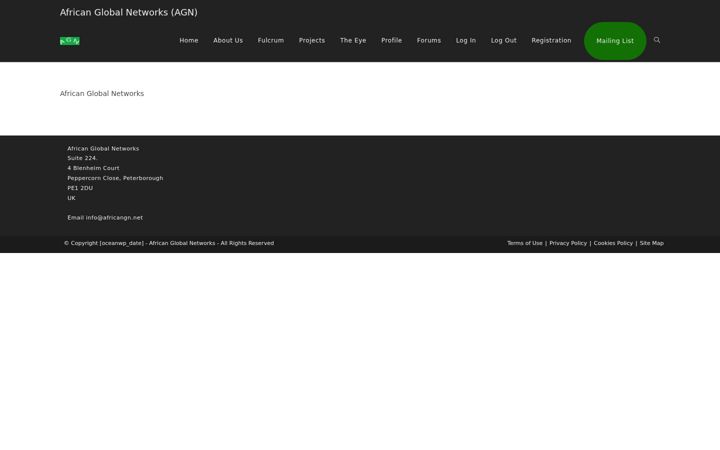Click 'African Global Networks' footer address heading
The width and height of the screenshot is (720, 450).
point(103,148)
